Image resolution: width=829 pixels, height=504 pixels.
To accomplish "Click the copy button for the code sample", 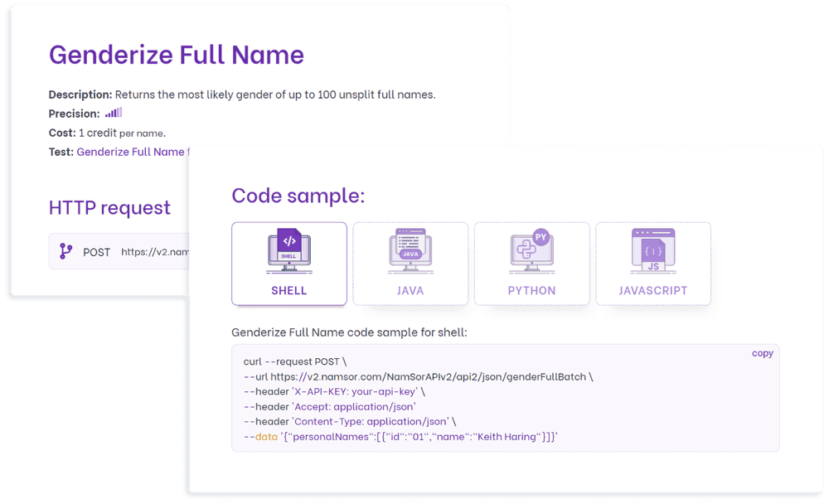I will tap(762, 352).
